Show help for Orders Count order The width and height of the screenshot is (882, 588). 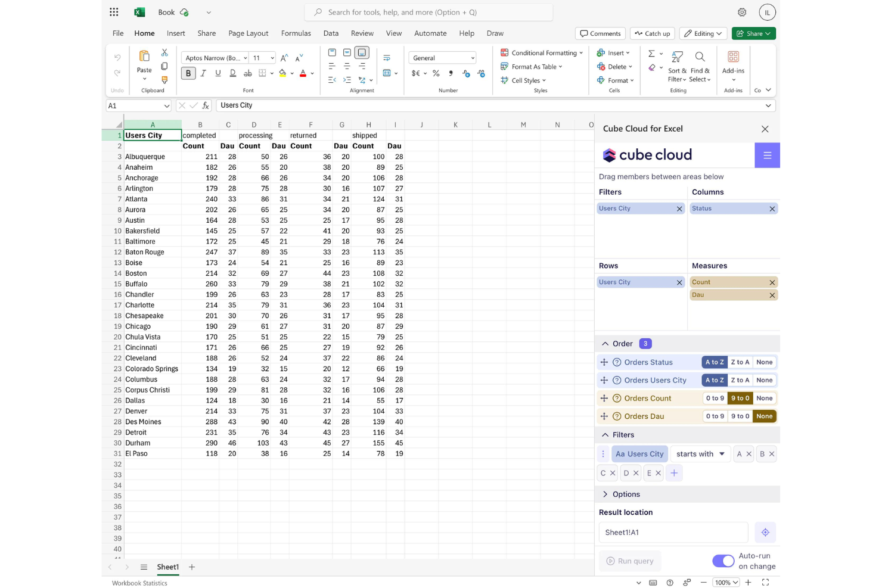(617, 399)
